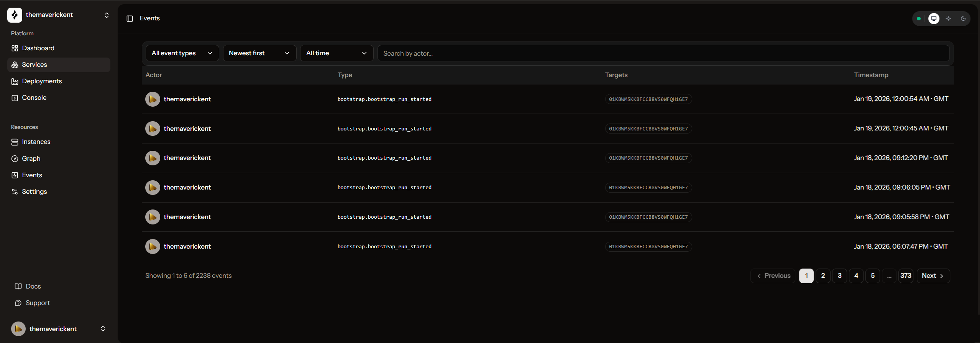The width and height of the screenshot is (980, 343).
Task: Select system theme monitor icon
Action: click(934, 18)
